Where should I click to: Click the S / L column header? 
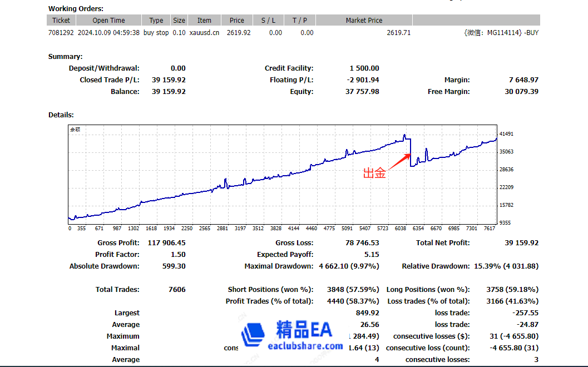coord(268,21)
